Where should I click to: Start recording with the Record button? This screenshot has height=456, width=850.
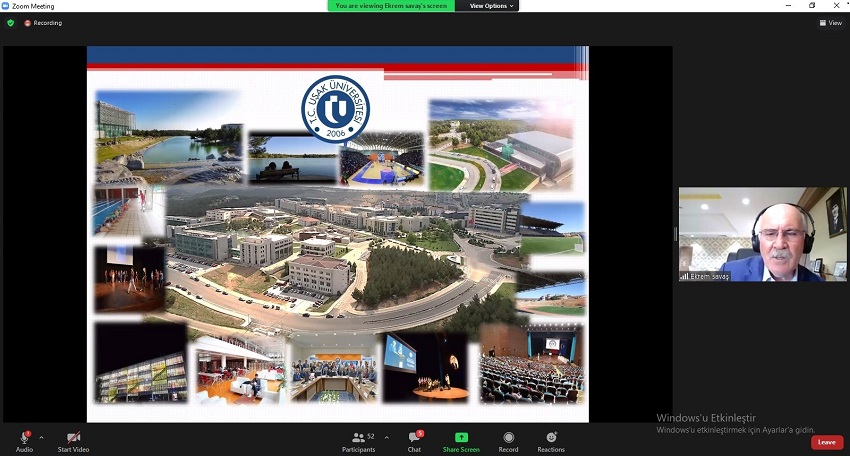click(508, 438)
